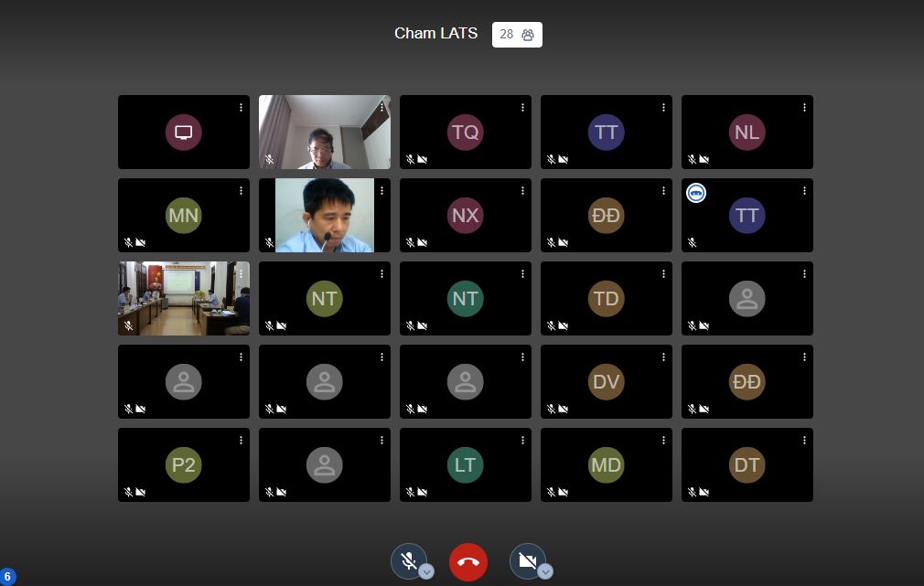
Task: Select the conference room video tile
Action: [184, 298]
